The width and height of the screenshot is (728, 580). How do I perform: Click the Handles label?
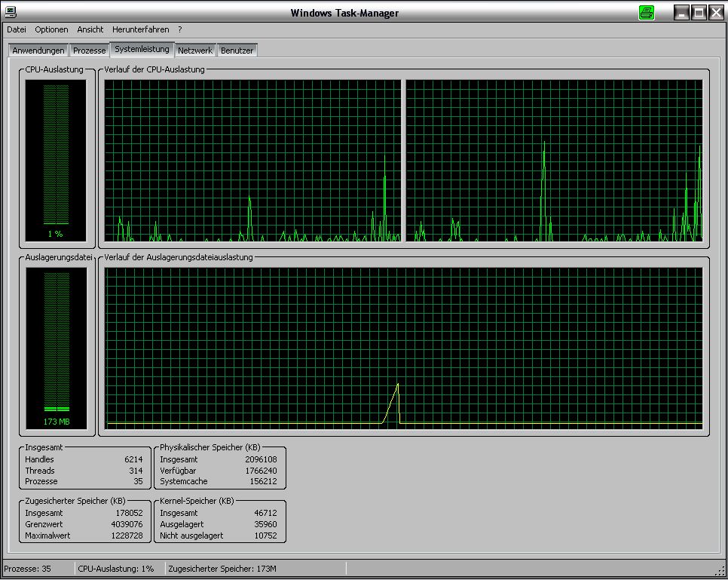[39, 459]
